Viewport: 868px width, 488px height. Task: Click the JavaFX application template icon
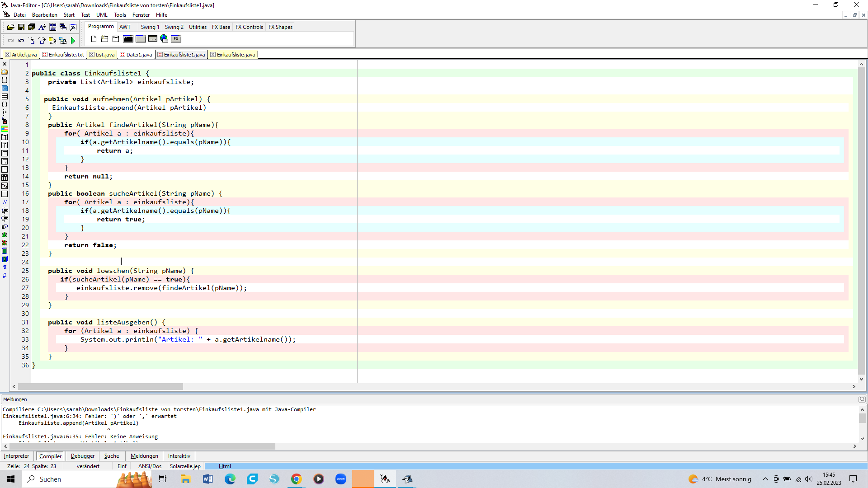tap(176, 39)
